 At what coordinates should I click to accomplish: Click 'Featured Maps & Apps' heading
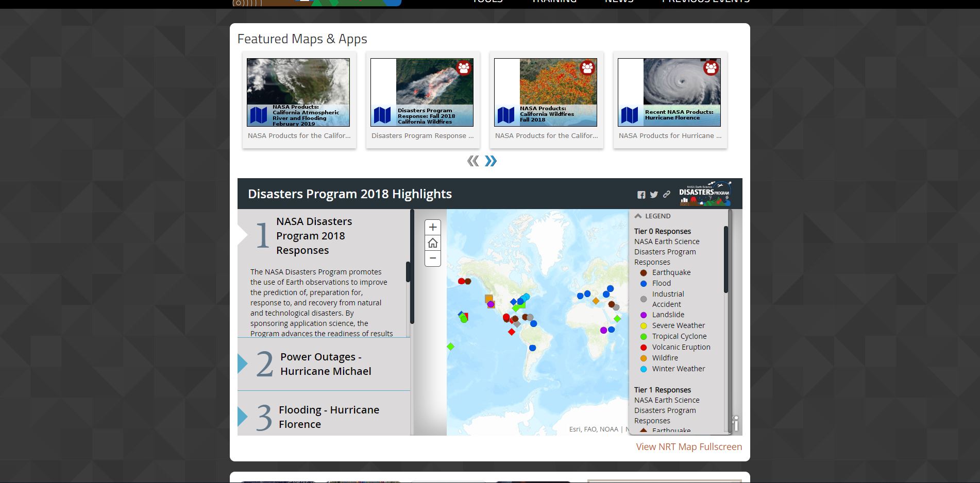(302, 39)
